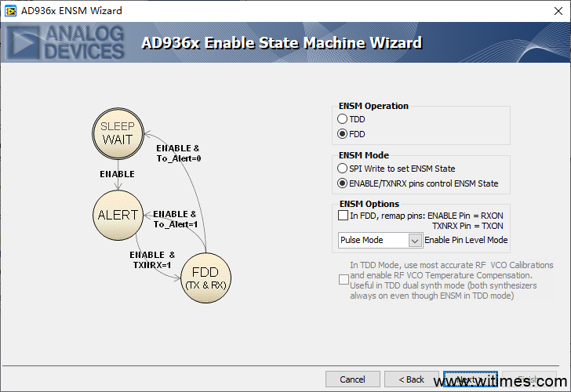571x392 pixels.
Task: Click the TXNRX Pin = TXON text
Action: coord(467,226)
